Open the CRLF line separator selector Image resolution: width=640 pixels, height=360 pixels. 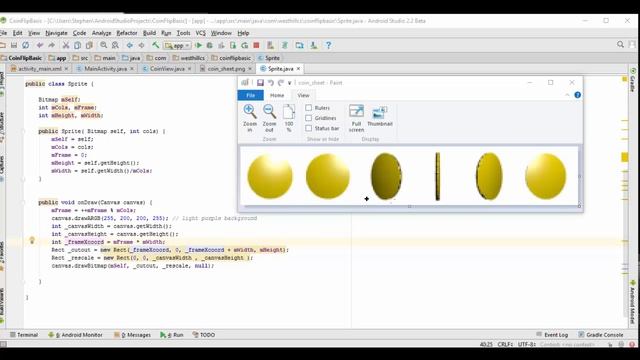505,344
